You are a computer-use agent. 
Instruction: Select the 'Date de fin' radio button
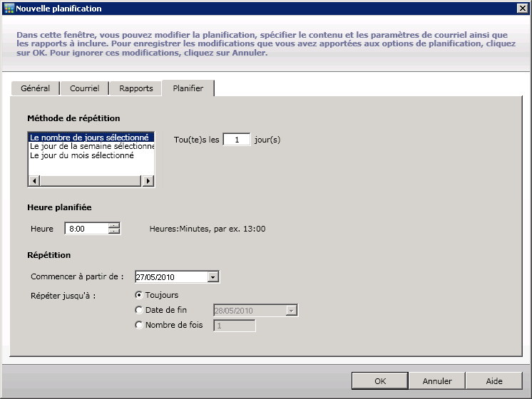click(138, 310)
